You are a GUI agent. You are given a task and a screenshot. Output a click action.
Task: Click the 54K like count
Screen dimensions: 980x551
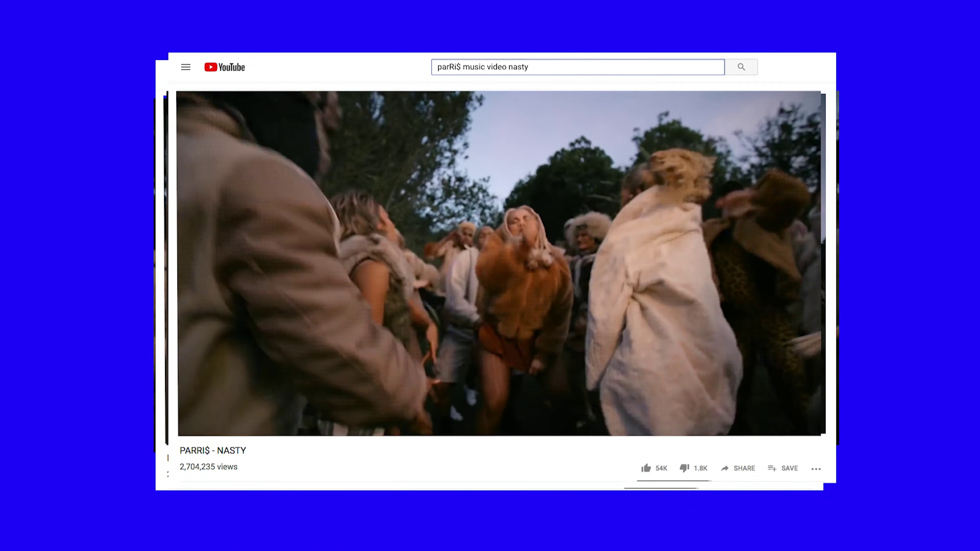tap(661, 469)
